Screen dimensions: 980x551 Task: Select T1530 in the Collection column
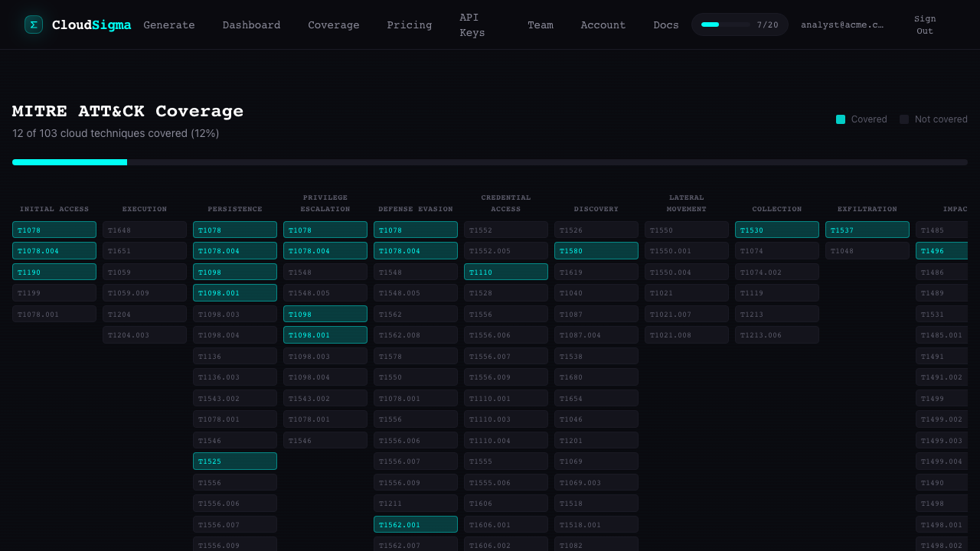click(777, 230)
